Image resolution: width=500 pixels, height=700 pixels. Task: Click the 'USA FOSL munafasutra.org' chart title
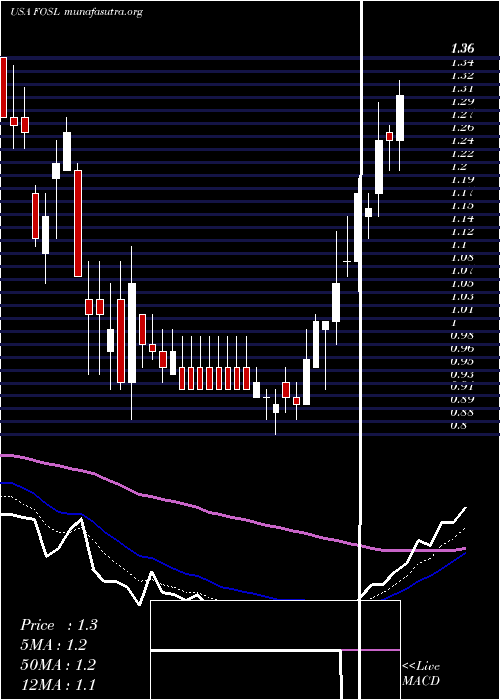pyautogui.click(x=76, y=12)
